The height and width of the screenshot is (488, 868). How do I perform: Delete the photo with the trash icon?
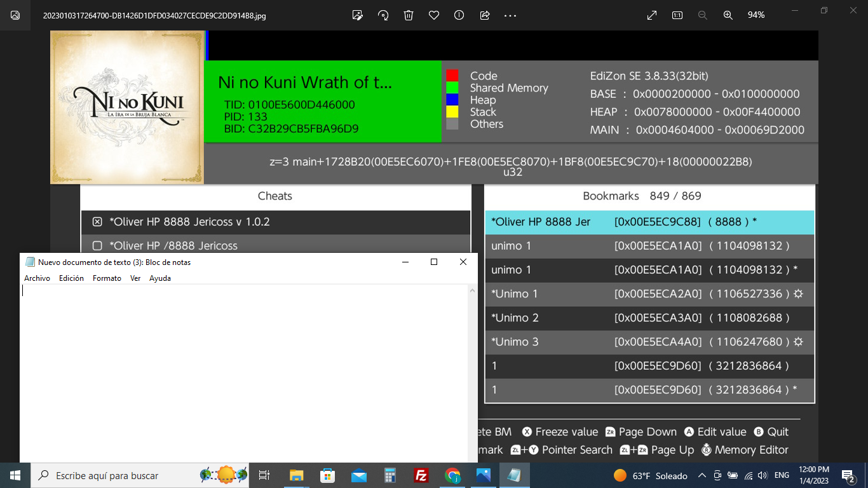tap(409, 15)
